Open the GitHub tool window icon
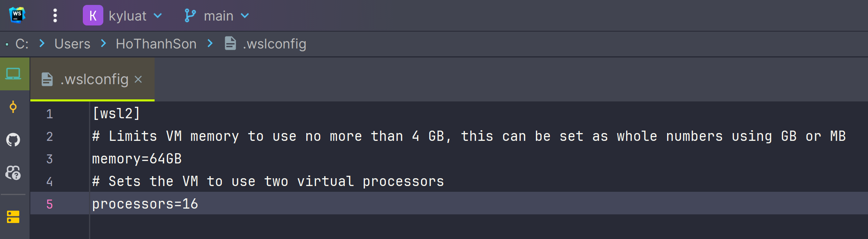The image size is (868, 239). pyautogui.click(x=13, y=140)
